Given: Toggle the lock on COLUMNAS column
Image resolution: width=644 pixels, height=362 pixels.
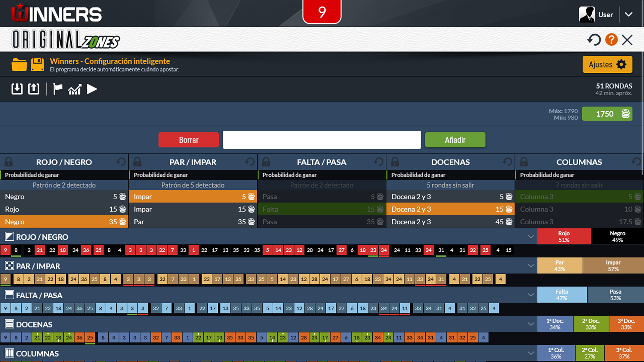Looking at the screenshot, I should [x=524, y=162].
